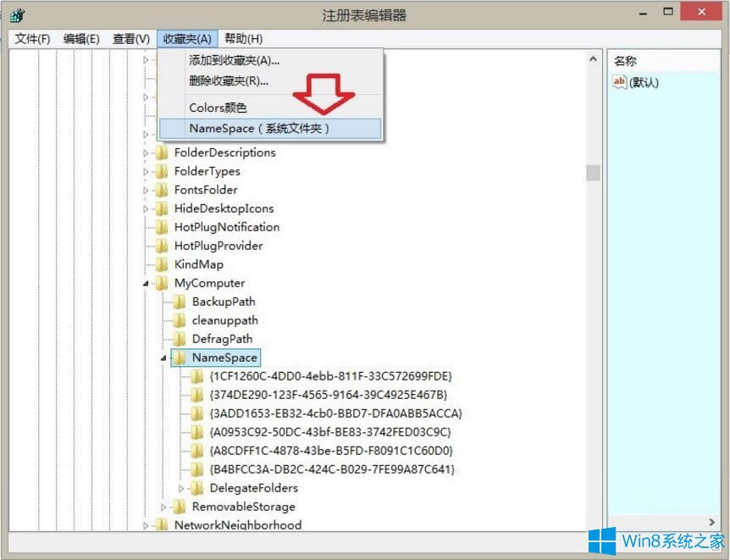Click the FontsFolder key icon
This screenshot has width=730, height=560.
tap(162, 190)
